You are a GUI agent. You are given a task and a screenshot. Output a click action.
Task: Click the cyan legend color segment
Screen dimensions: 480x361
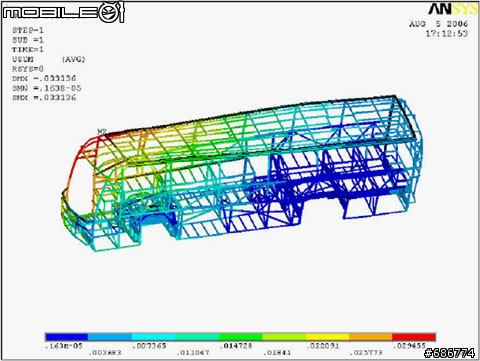coord(154,337)
